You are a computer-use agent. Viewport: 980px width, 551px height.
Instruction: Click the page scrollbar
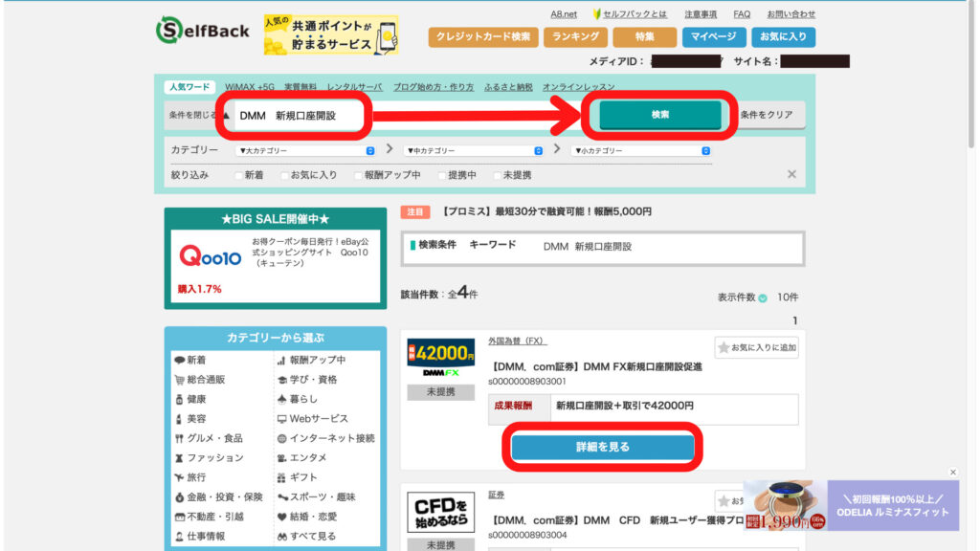click(970, 75)
